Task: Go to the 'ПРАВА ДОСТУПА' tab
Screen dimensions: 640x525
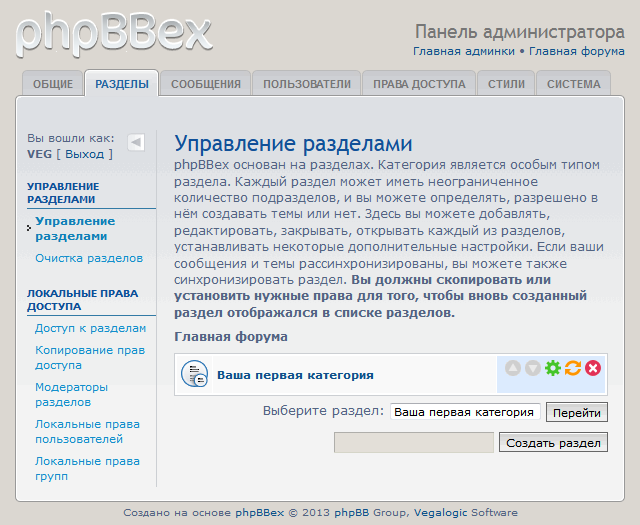Action: (x=419, y=84)
